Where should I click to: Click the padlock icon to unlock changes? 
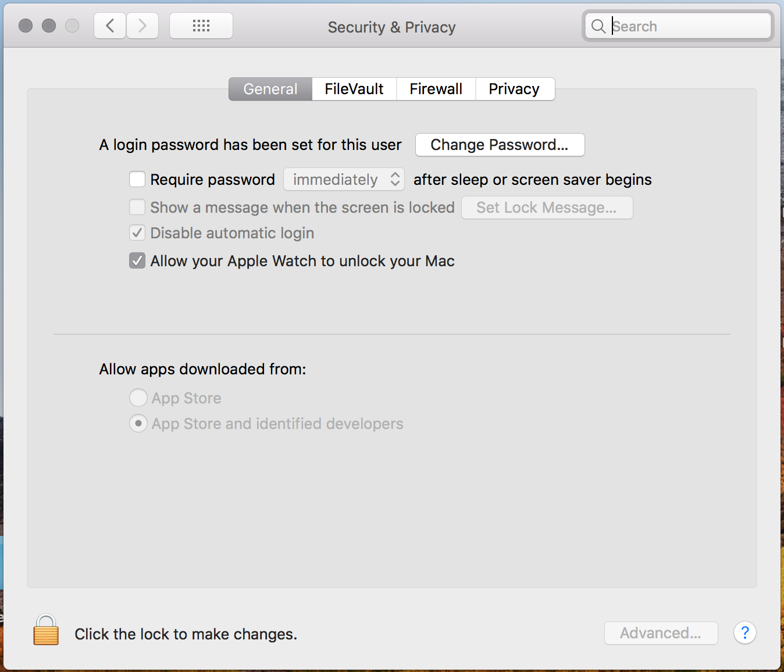click(x=46, y=631)
